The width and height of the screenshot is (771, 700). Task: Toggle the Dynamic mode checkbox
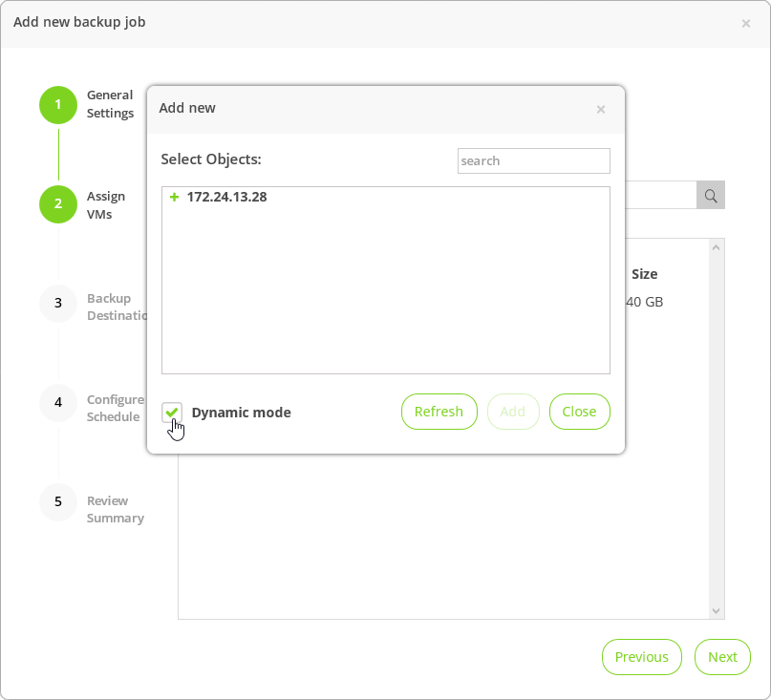(x=172, y=413)
